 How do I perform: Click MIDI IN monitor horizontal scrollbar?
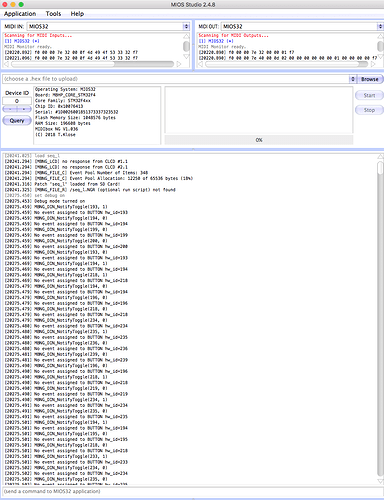93,64
